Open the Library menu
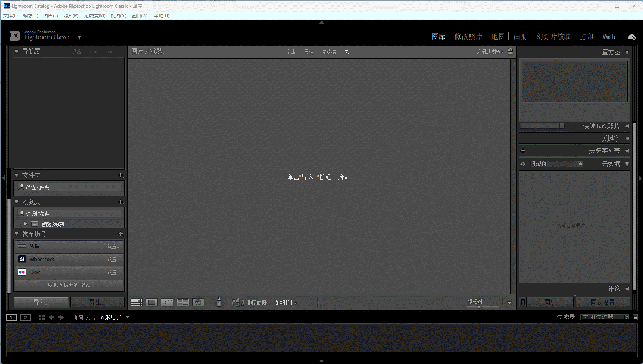This screenshot has width=643, height=364. tap(51, 15)
